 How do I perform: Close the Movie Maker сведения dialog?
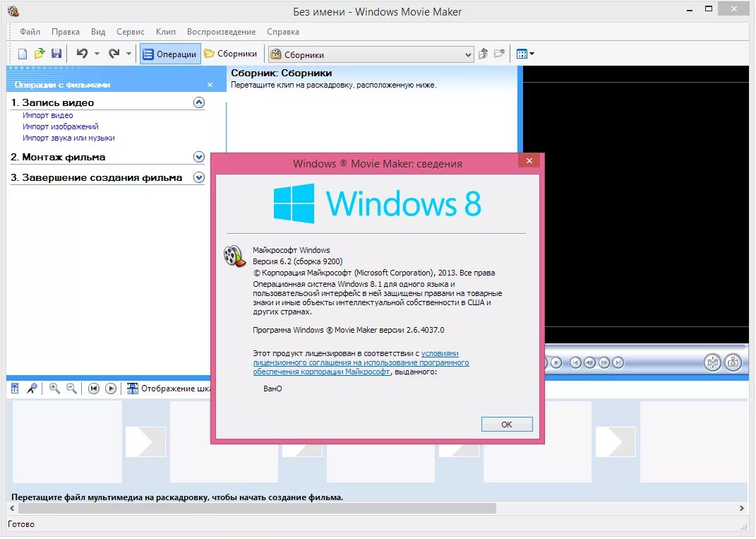529,160
